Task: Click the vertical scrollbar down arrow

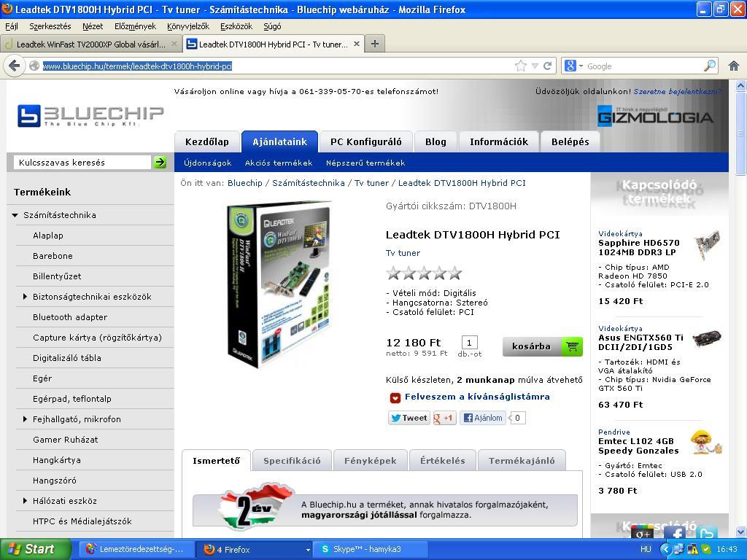Action: click(741, 532)
